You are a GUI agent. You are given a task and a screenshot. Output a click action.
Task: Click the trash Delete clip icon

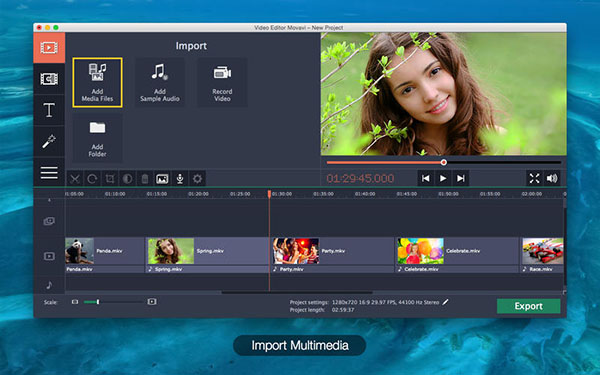[x=145, y=179]
